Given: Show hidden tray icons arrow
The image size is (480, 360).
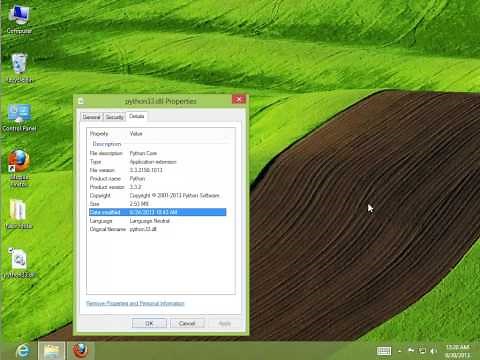Looking at the screenshot, I should click(x=400, y=351).
